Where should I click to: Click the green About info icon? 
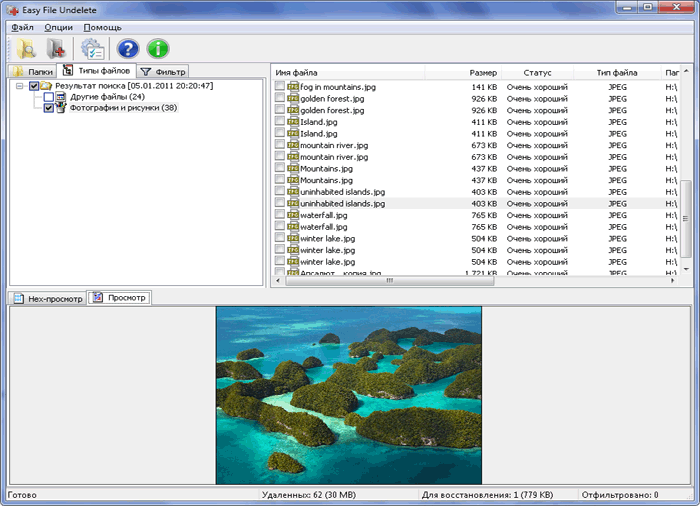pos(158,49)
